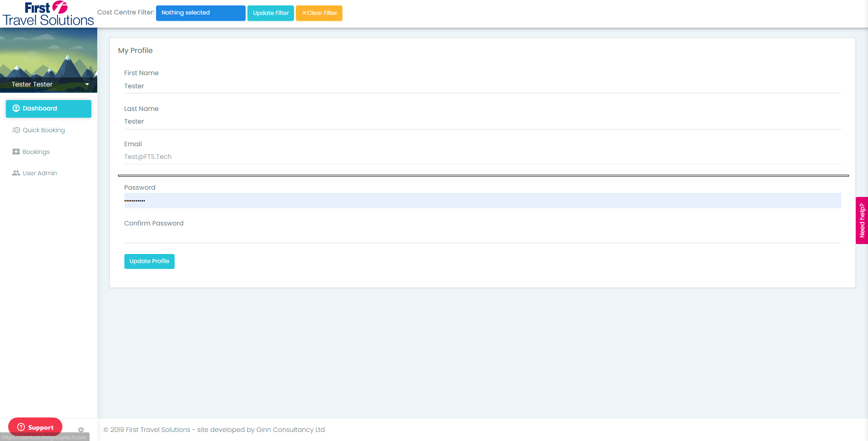Click the First Name input field
Viewport: 868px width, 441px height.
pyautogui.click(x=483, y=86)
